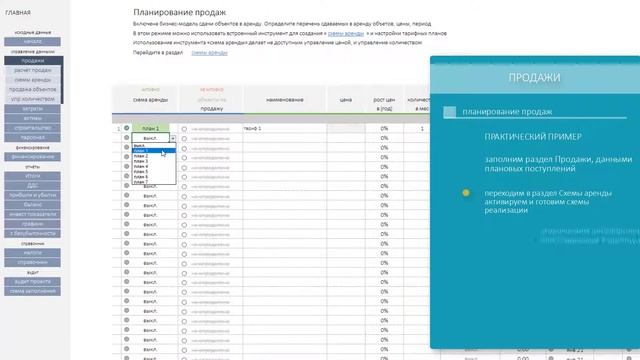This screenshot has width=640, height=360.
Task: Follow the схемы аренды link after Перейдите в раздел
Action: [209, 53]
